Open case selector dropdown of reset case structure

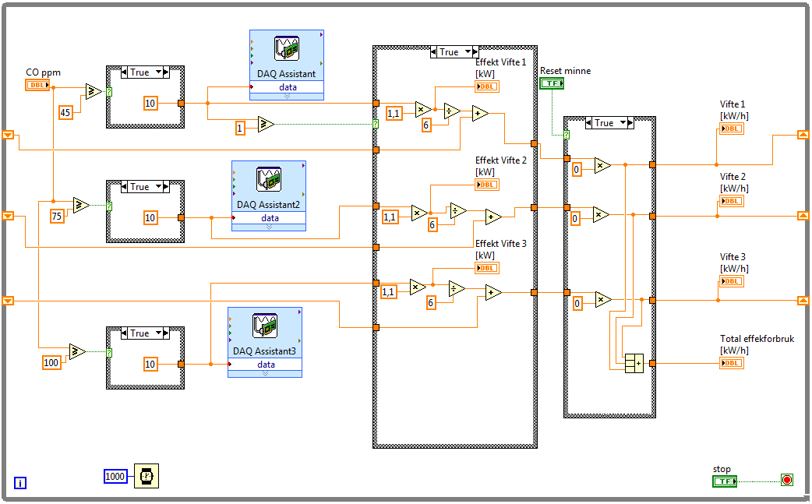[x=623, y=123]
